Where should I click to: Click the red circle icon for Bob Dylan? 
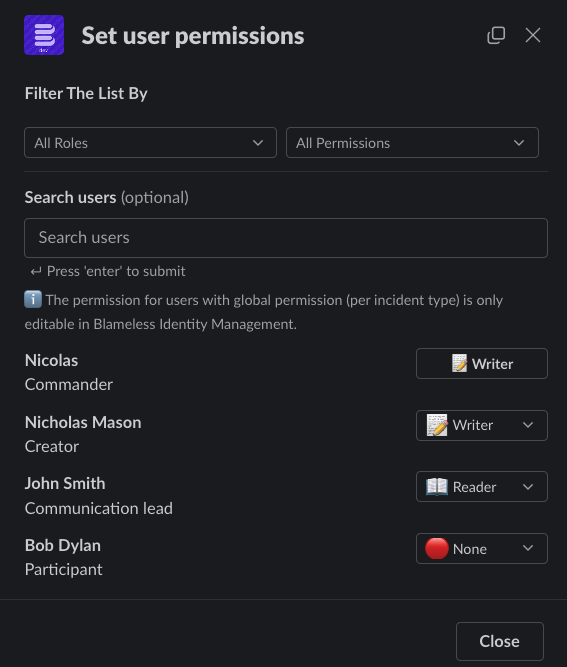point(437,548)
